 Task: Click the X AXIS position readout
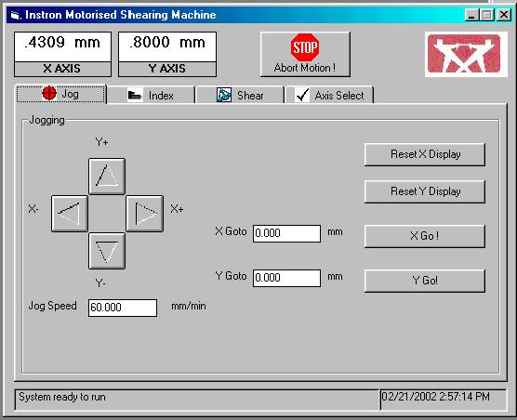click(x=62, y=46)
